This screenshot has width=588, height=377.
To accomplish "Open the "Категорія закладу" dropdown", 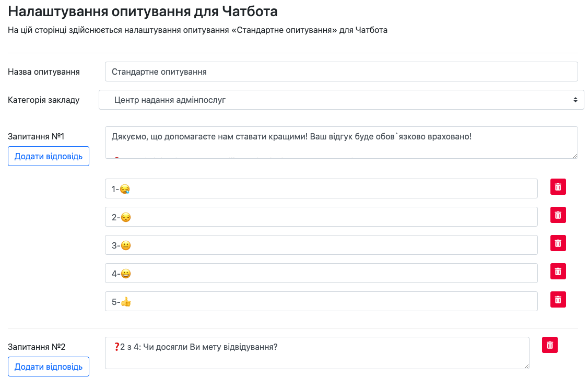I will (x=341, y=100).
